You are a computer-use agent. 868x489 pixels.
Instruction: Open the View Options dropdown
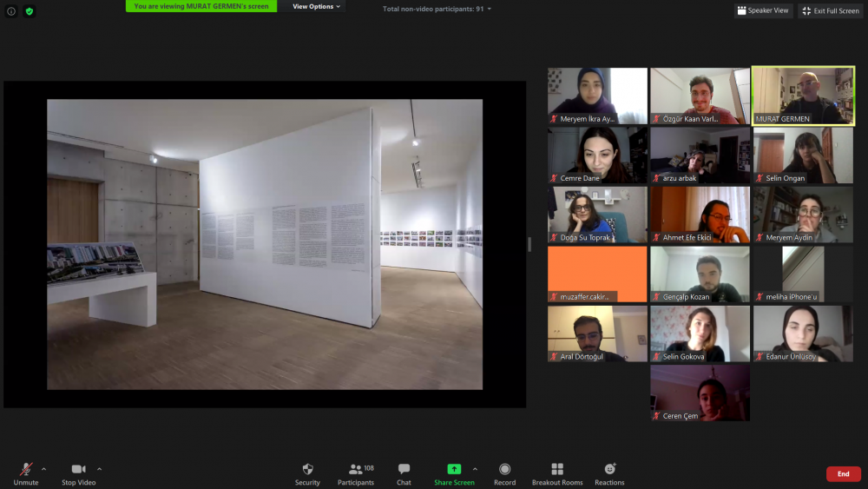click(x=316, y=6)
